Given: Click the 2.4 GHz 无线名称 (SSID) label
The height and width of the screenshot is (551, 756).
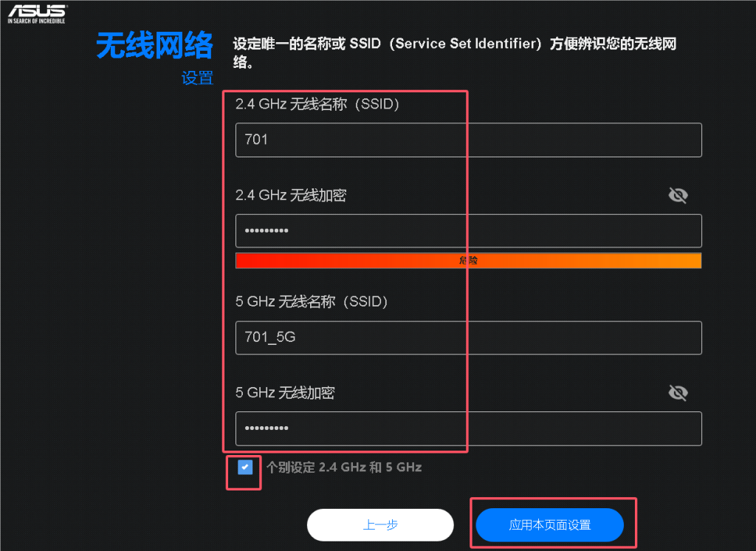Looking at the screenshot, I should pyautogui.click(x=317, y=104).
